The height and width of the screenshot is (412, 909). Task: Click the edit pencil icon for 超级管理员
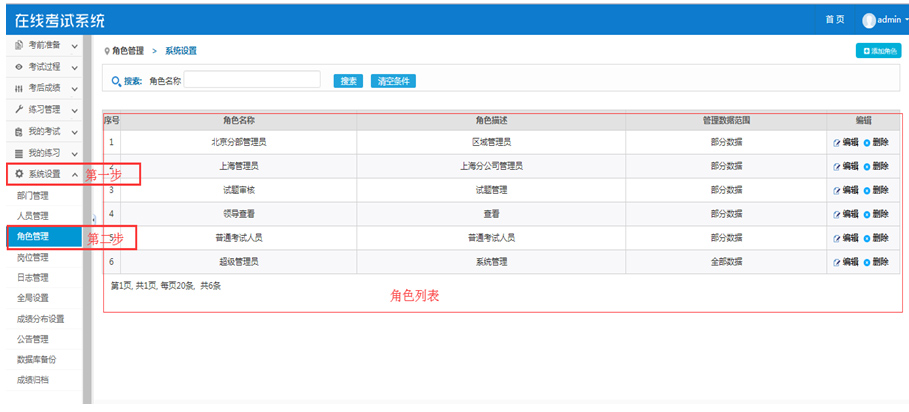(x=836, y=262)
